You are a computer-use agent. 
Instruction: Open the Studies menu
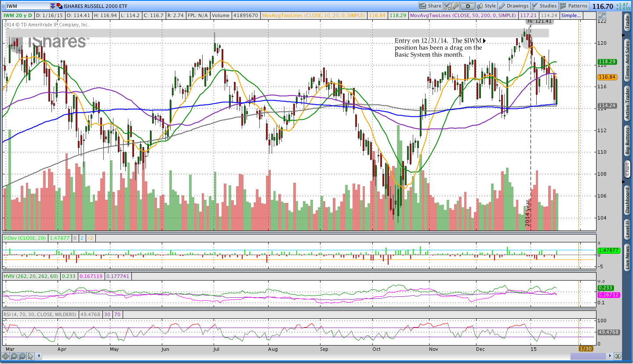(x=544, y=6)
